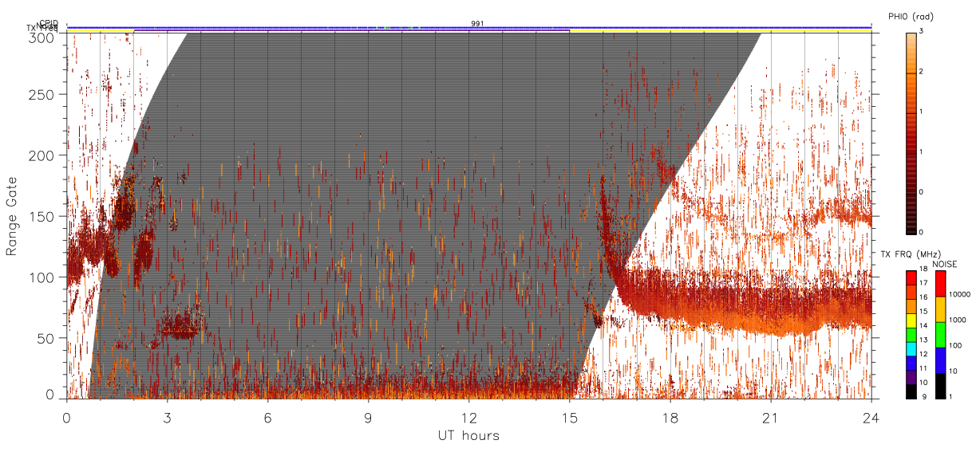The width and height of the screenshot is (980, 452).
Task: Select the 12 tick on UT hours axis
Action: [468, 416]
